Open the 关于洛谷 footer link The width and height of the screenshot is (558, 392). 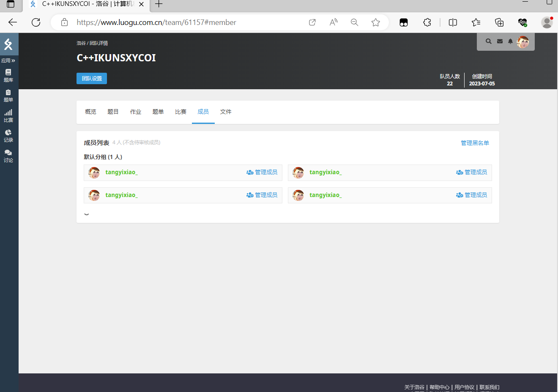[x=414, y=387]
